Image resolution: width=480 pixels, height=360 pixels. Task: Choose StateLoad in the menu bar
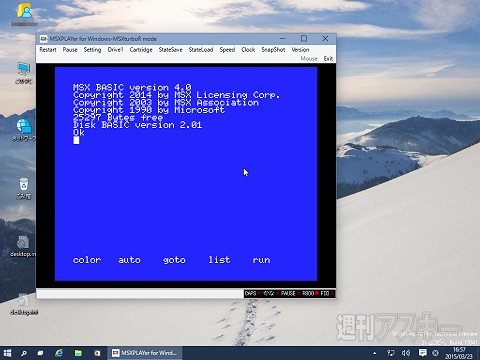point(201,50)
